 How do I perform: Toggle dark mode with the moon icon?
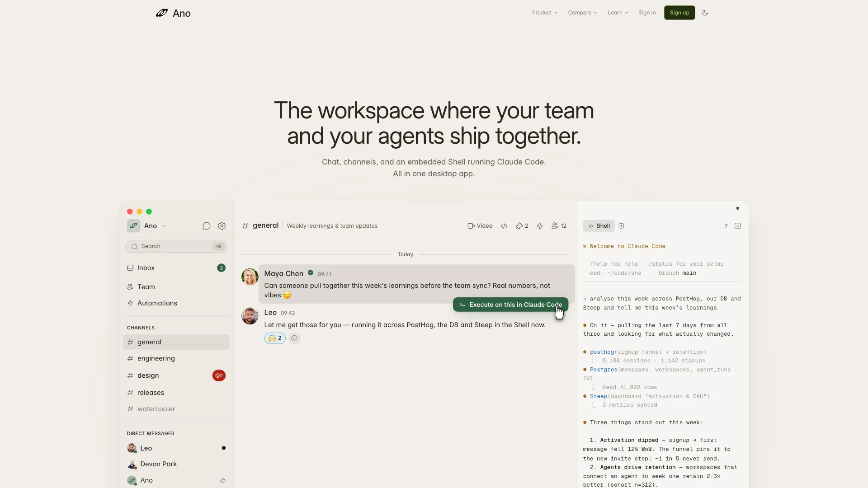(705, 13)
